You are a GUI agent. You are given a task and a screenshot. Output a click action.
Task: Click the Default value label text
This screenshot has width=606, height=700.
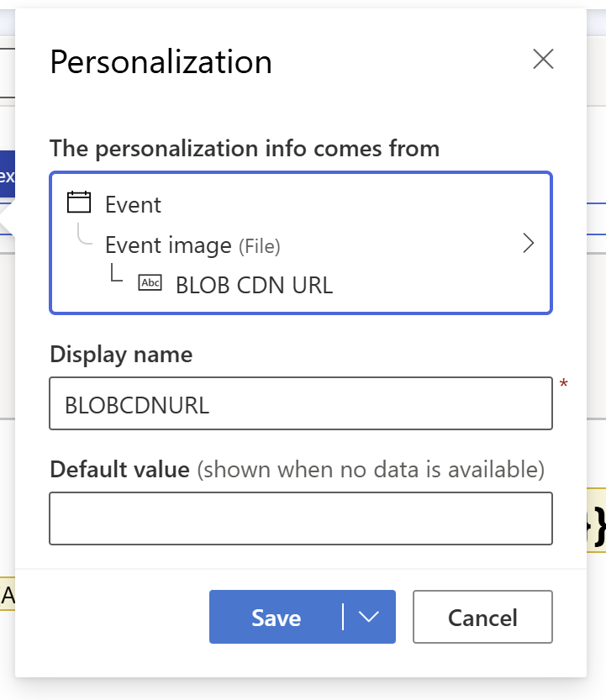(119, 469)
